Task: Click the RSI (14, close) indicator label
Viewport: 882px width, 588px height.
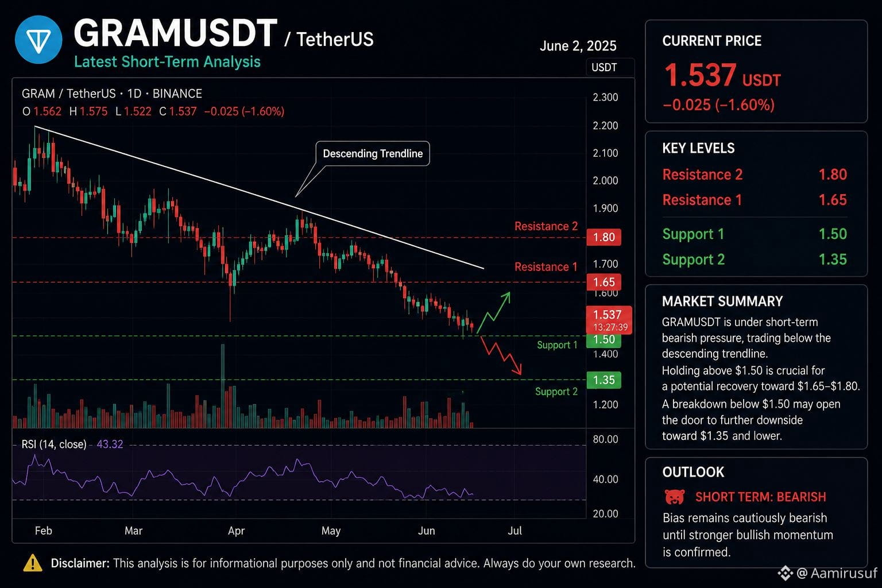Action: [54, 444]
